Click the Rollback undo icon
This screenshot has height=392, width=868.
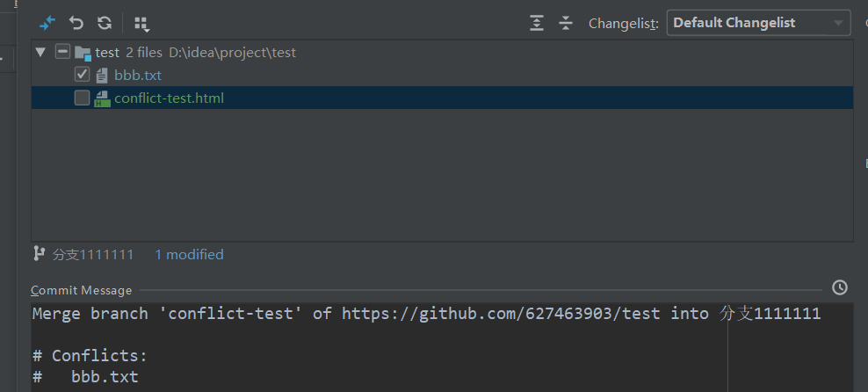76,23
